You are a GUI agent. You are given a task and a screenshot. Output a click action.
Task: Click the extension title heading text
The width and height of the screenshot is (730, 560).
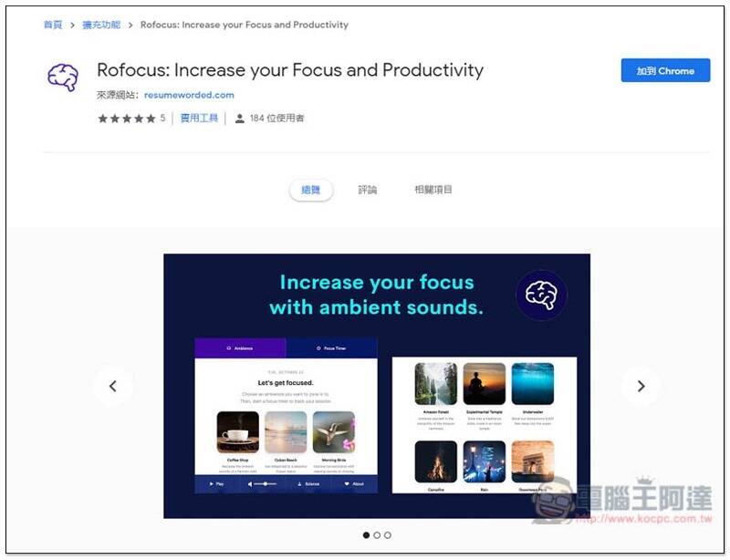pos(290,70)
